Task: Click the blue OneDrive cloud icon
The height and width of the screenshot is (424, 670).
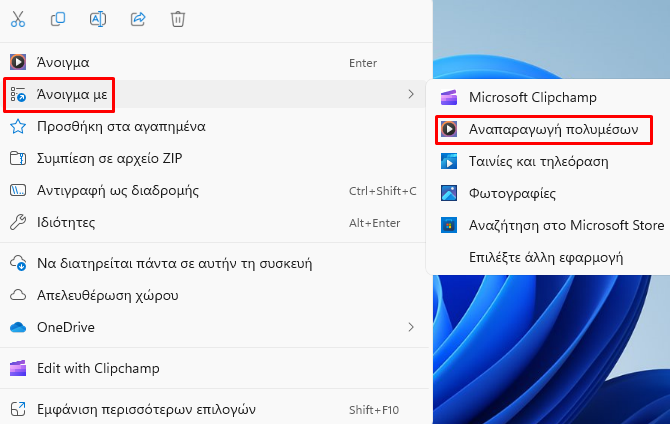Action: (18, 327)
